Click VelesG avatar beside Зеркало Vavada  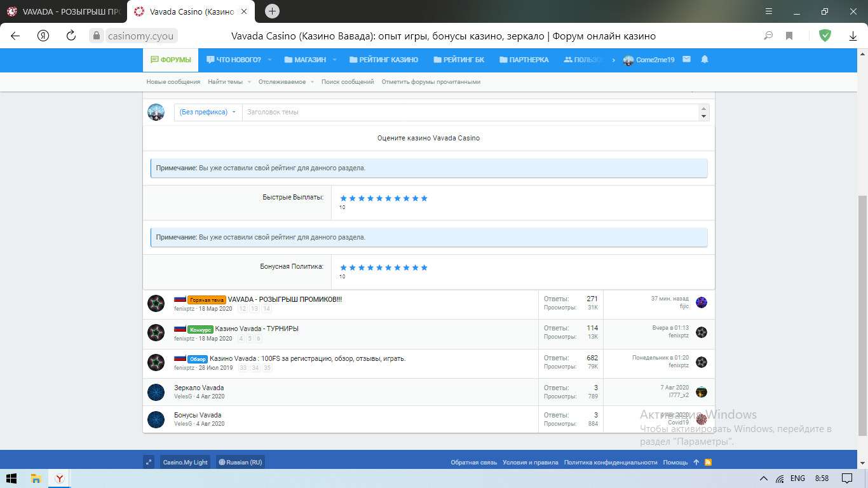(x=156, y=392)
